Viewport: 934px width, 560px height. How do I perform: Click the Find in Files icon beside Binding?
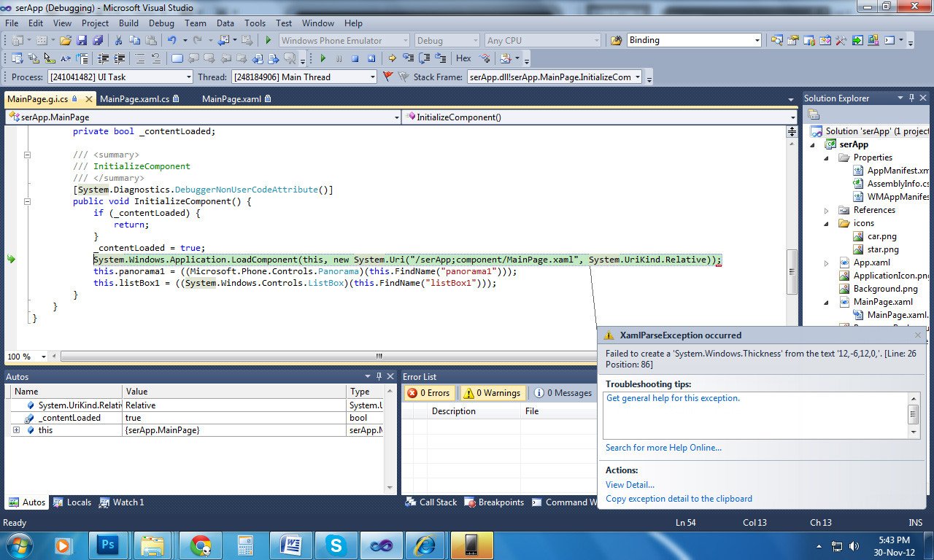616,41
